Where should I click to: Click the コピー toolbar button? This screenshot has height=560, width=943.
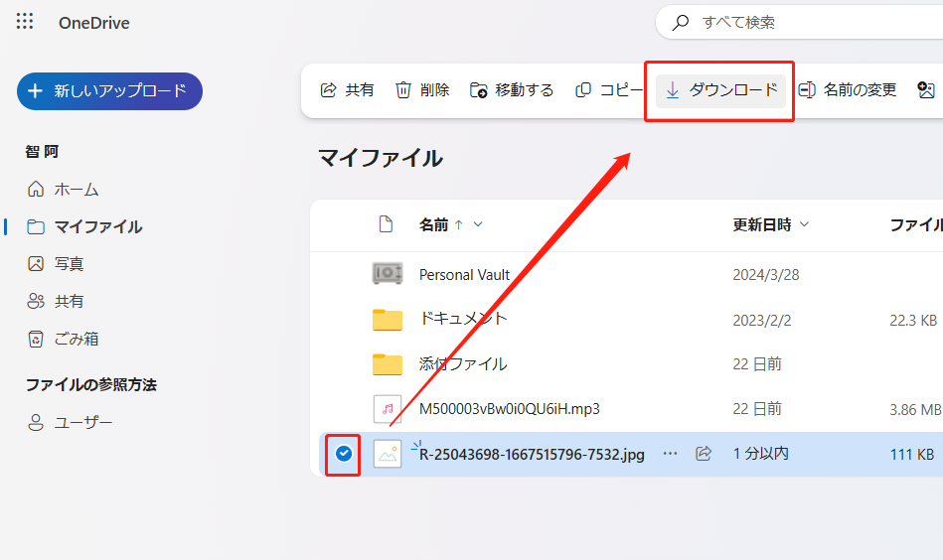(x=608, y=90)
